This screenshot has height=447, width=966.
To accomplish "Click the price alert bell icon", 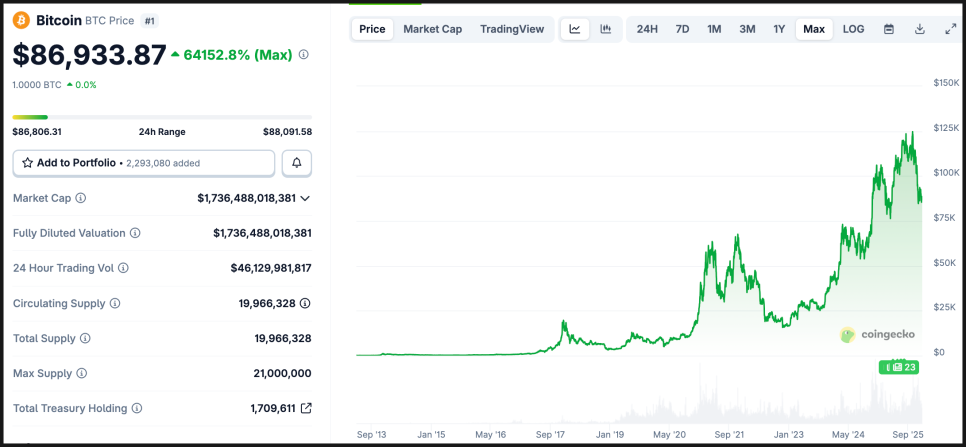I will coord(297,163).
